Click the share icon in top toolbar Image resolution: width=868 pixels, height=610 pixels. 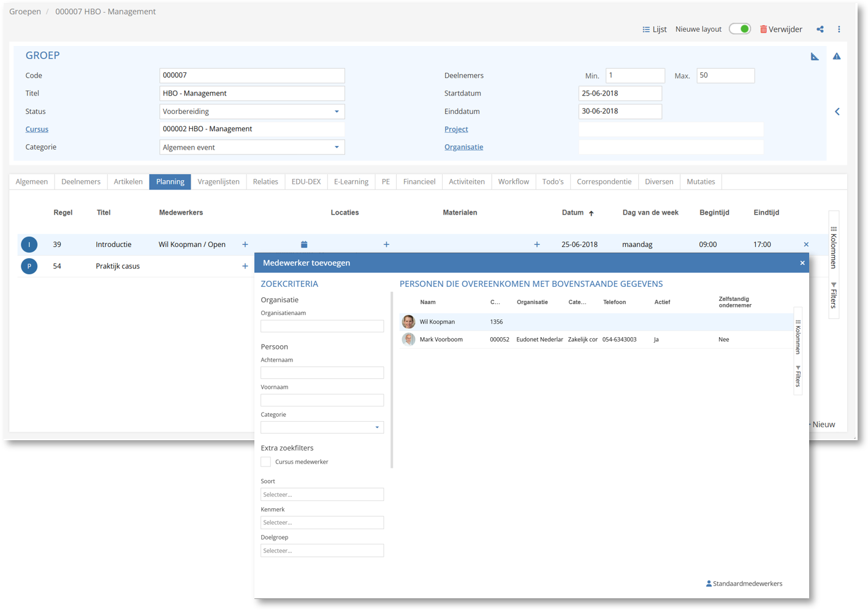pos(820,29)
